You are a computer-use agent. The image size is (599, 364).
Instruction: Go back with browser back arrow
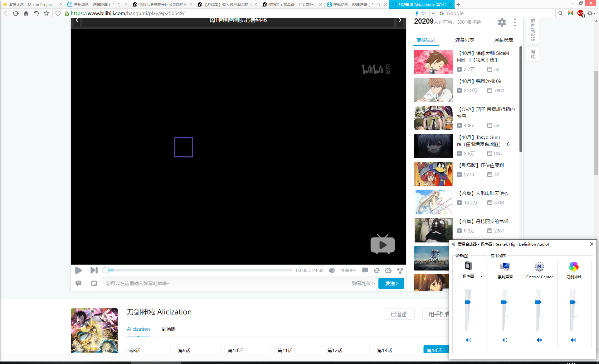[x=5, y=13]
